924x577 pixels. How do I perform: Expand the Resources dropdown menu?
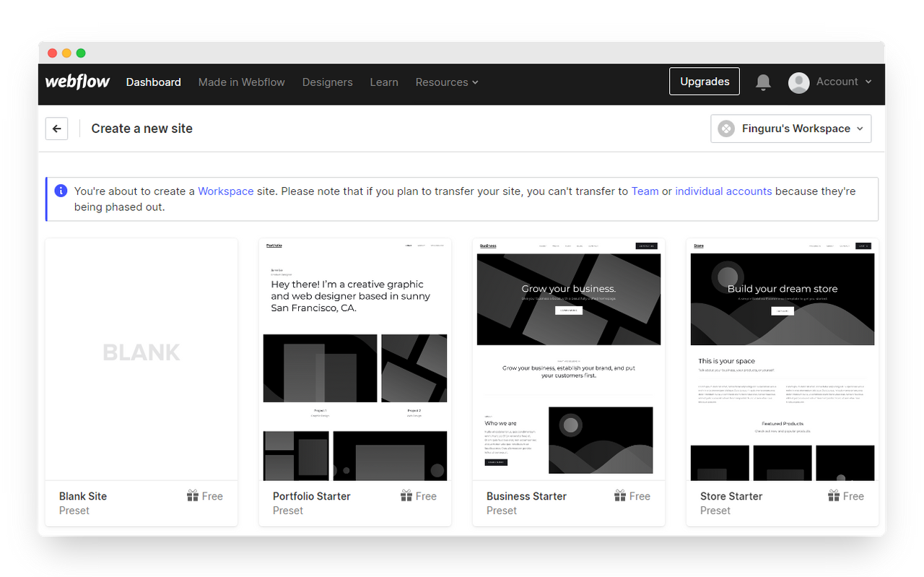(x=447, y=82)
